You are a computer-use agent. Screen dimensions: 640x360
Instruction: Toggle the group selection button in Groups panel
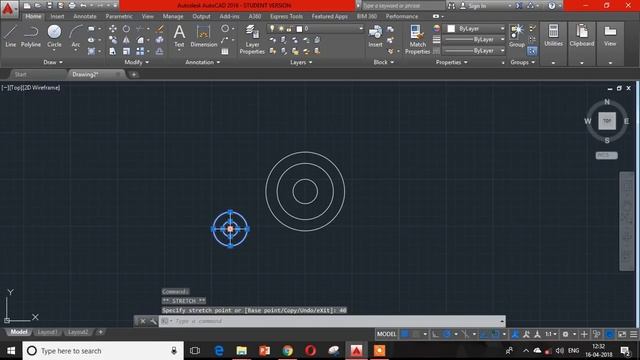coord(532,51)
